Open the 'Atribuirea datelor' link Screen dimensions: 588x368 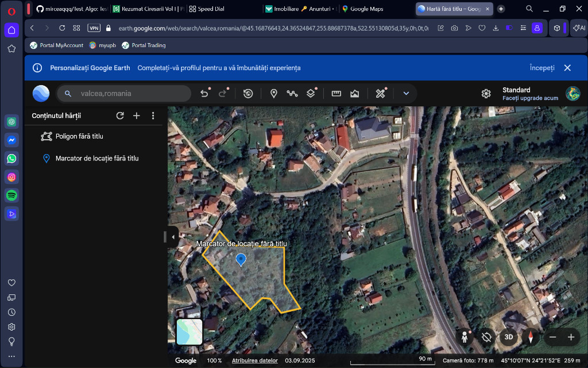pos(254,361)
